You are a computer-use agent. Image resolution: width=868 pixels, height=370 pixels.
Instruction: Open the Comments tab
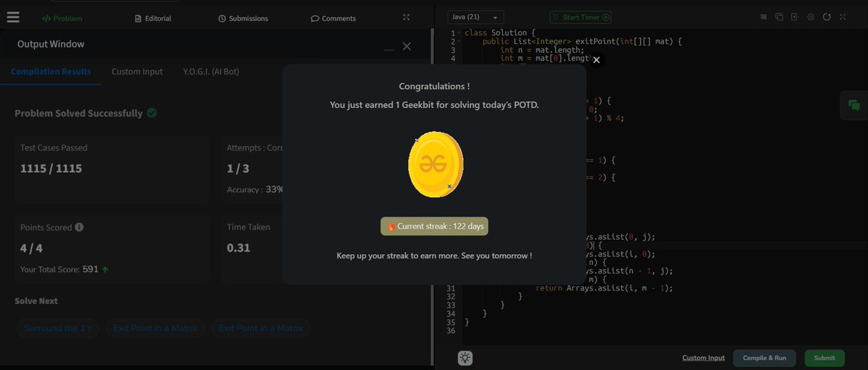[x=333, y=18]
